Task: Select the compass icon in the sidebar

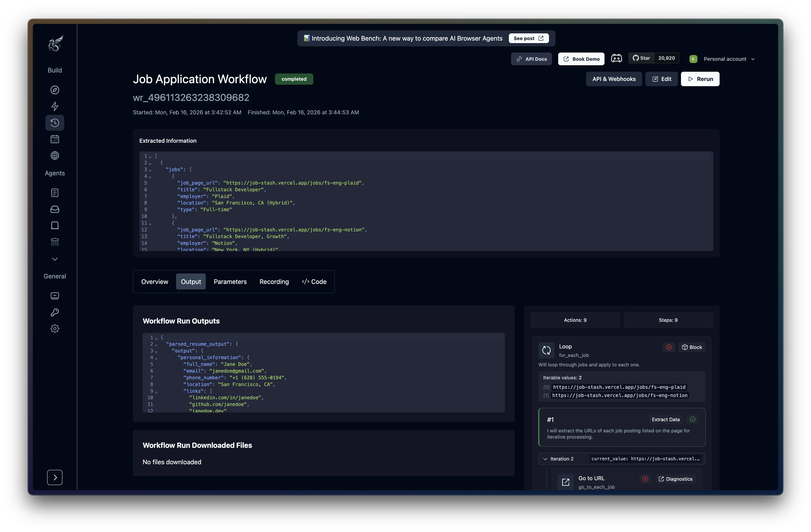Action: point(55,90)
